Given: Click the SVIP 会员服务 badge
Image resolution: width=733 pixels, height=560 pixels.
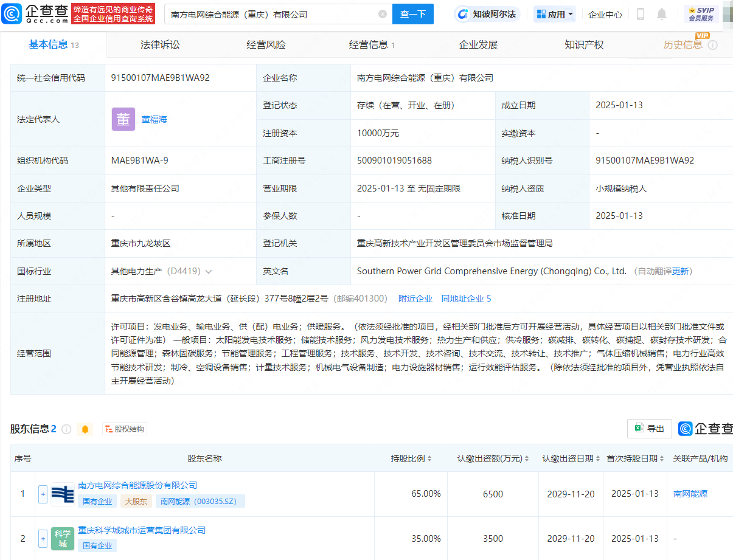Looking at the screenshot, I should click(x=701, y=14).
